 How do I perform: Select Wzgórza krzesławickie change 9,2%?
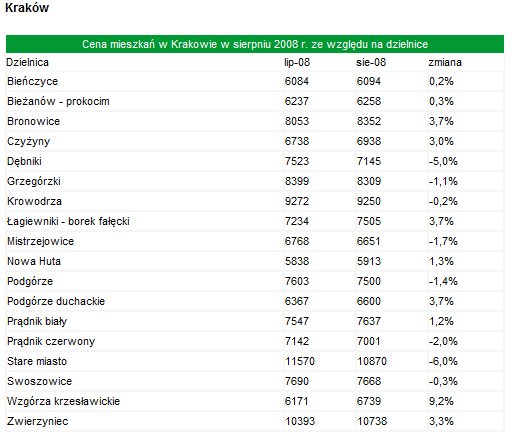pos(441,401)
